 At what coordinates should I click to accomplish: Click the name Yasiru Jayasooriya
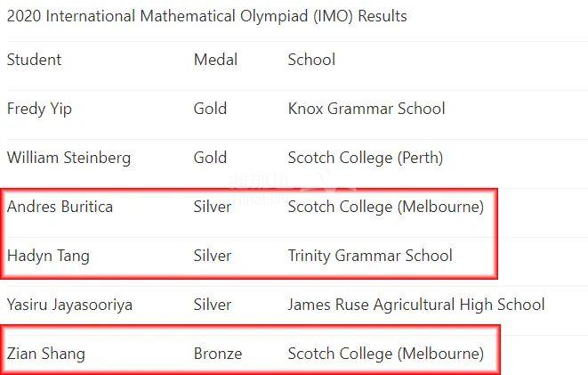[x=69, y=305]
